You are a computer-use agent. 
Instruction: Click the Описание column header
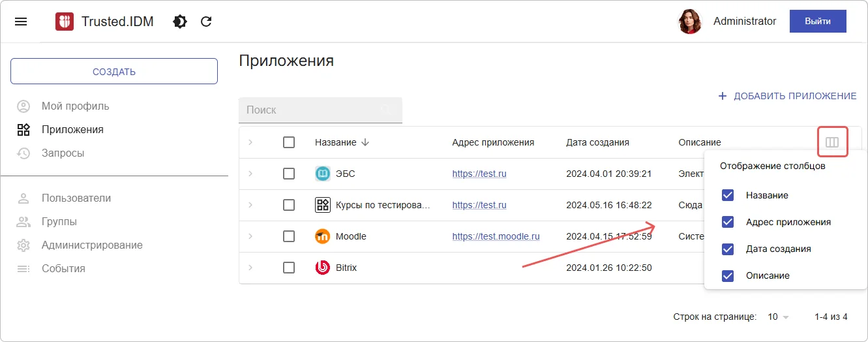pyautogui.click(x=700, y=142)
